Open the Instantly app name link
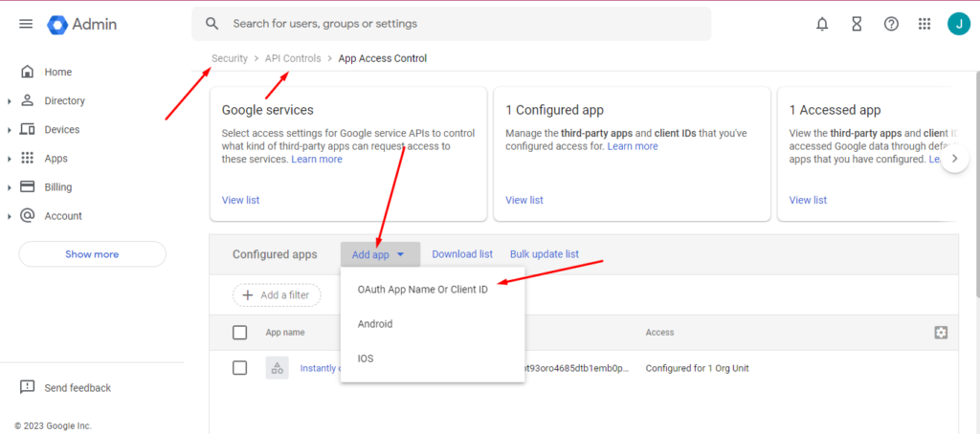980x434 pixels. 320,368
